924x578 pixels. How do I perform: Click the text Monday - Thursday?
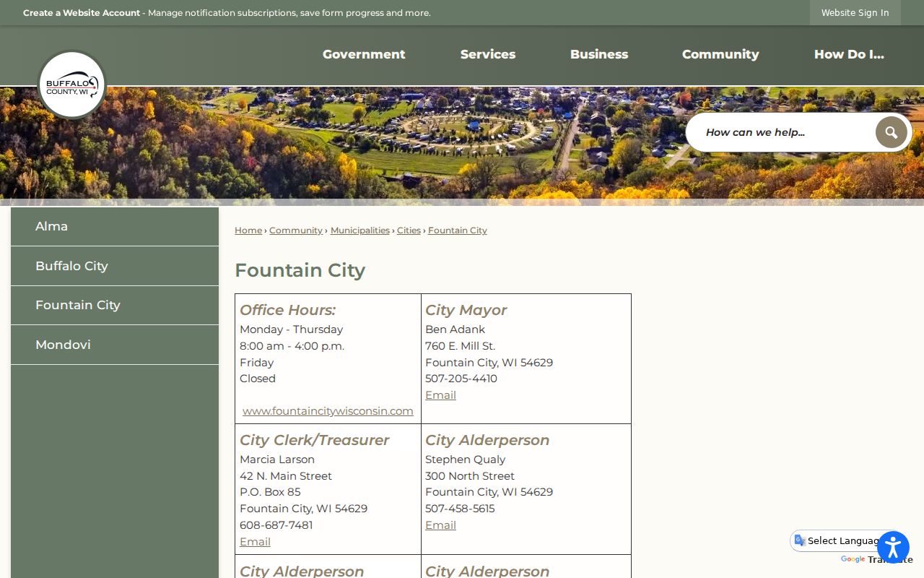(291, 329)
